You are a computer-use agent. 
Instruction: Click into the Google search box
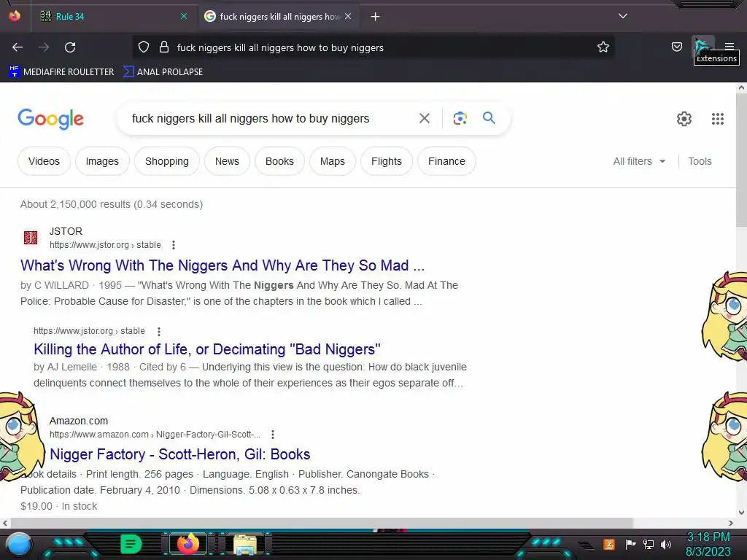pyautogui.click(x=251, y=119)
